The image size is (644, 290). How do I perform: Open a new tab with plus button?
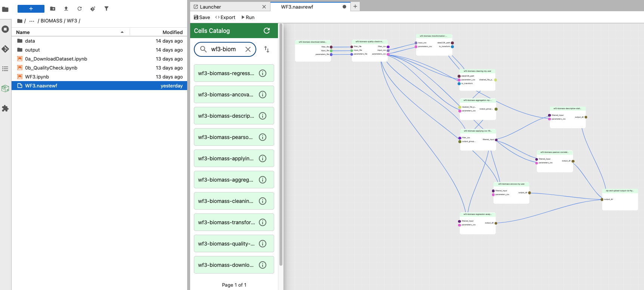[x=355, y=6]
